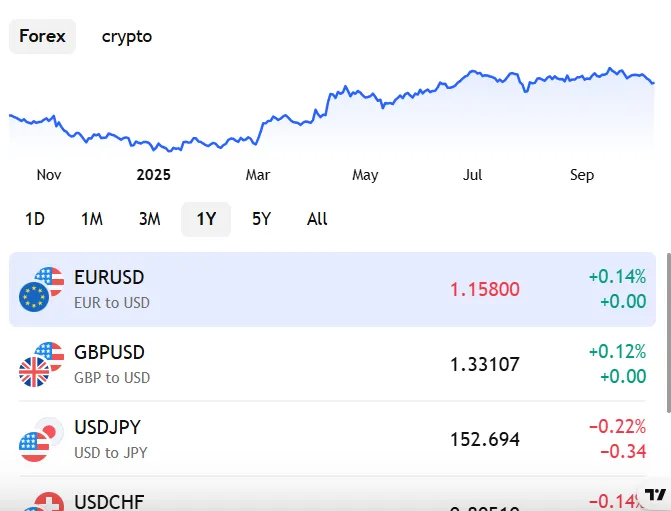Open the GBPUSD symbol name
Viewport: 671px width, 511px height.
click(x=109, y=353)
